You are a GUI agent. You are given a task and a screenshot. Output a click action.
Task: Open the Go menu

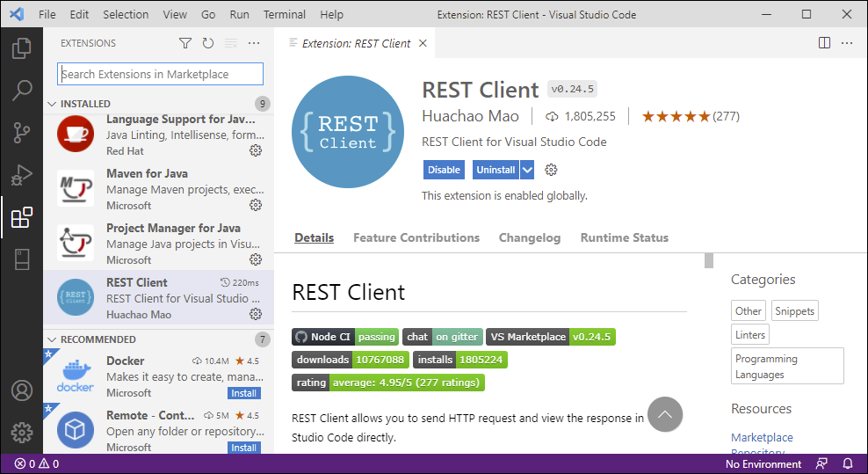(x=208, y=14)
